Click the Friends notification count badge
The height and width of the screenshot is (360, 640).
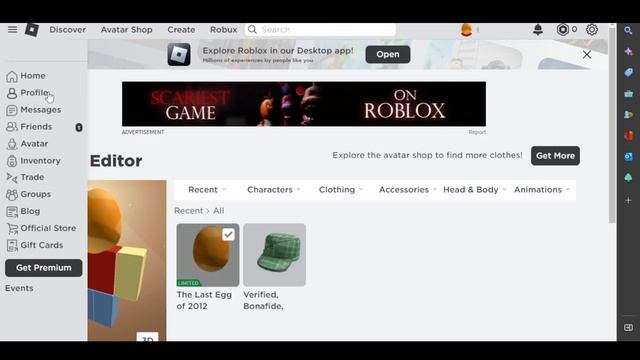coord(79,127)
